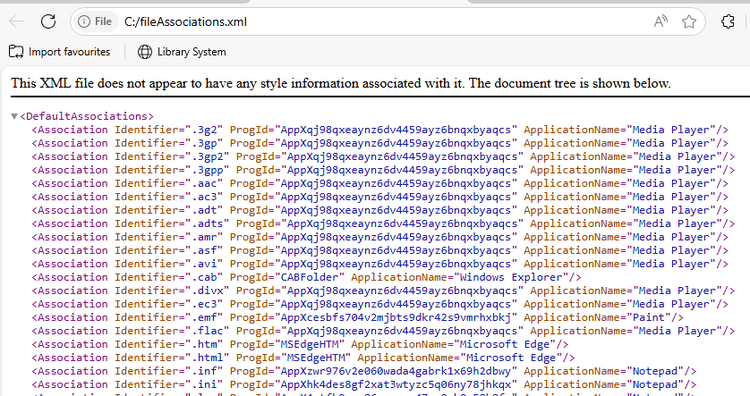Click the XML style information notice text
The width and height of the screenshot is (750, 396).
(x=341, y=83)
